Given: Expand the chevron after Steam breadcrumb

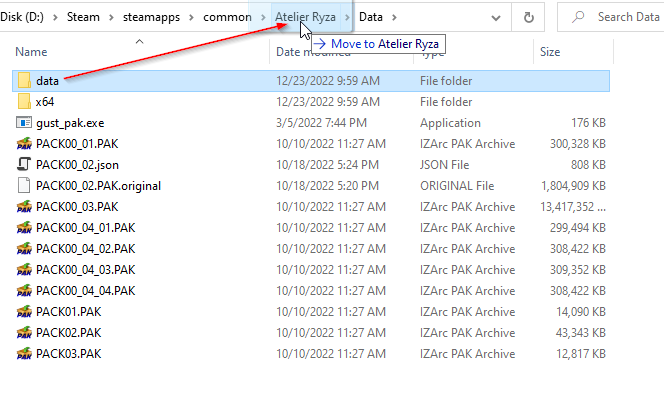Looking at the screenshot, I should (111, 17).
